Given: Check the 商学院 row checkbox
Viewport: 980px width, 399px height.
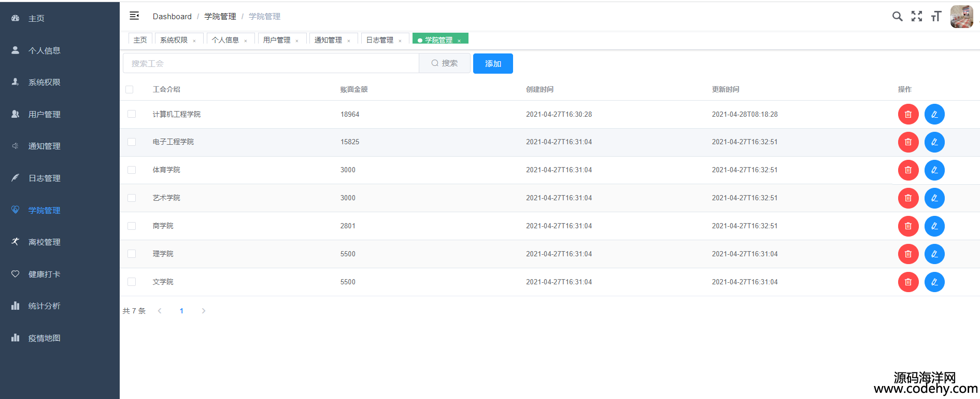Looking at the screenshot, I should [x=132, y=226].
